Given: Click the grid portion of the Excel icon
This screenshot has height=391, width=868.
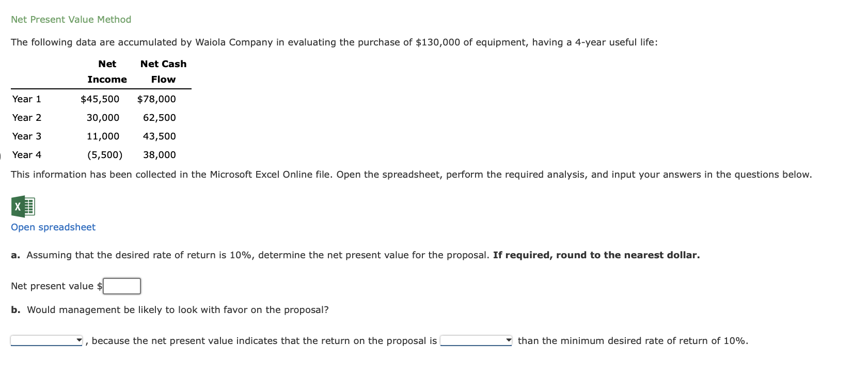Looking at the screenshot, I should (x=29, y=207).
